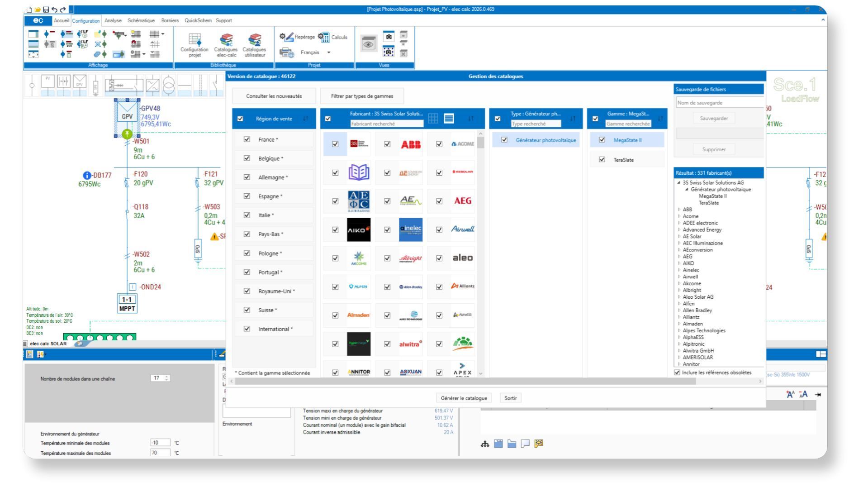Toggle the Allemagne region checkbox

click(247, 177)
